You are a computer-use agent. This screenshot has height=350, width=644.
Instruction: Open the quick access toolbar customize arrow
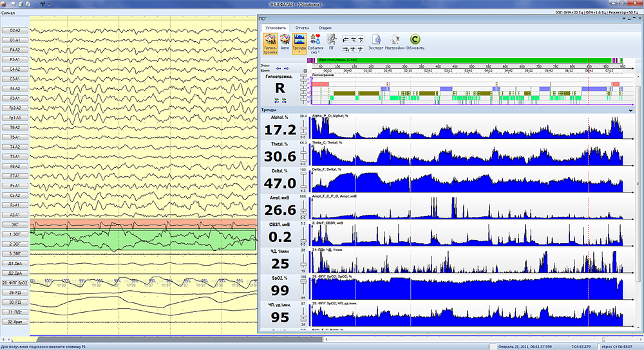click(50, 5)
